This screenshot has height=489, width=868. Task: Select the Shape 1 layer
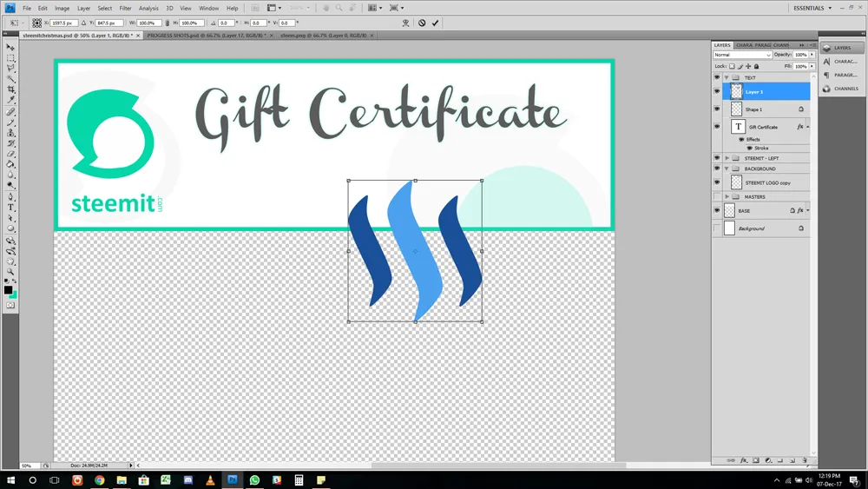(x=766, y=109)
